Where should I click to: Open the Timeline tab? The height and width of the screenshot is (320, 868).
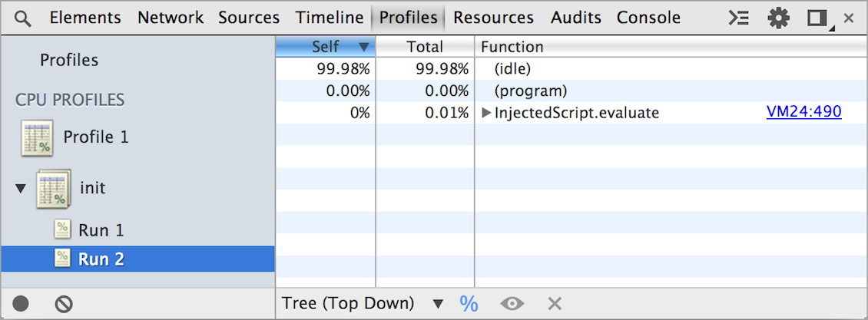[329, 18]
